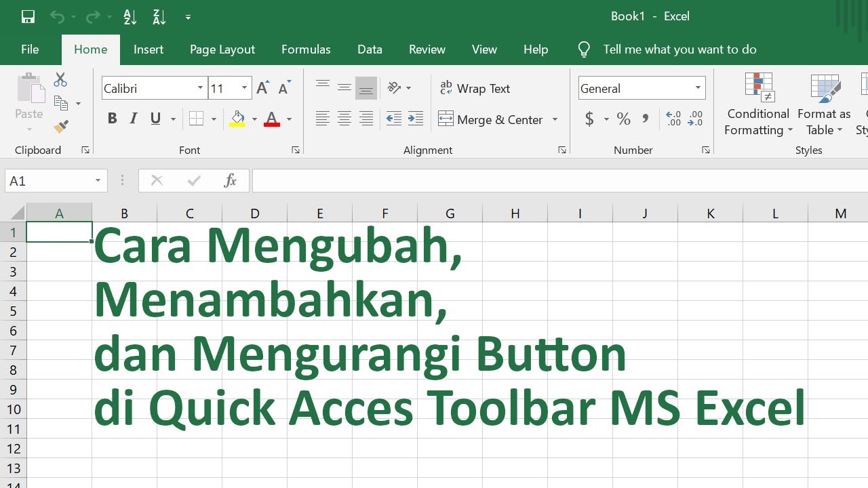Click Increase Decimal icon
The width and height of the screenshot is (868, 488).
pyautogui.click(x=673, y=119)
